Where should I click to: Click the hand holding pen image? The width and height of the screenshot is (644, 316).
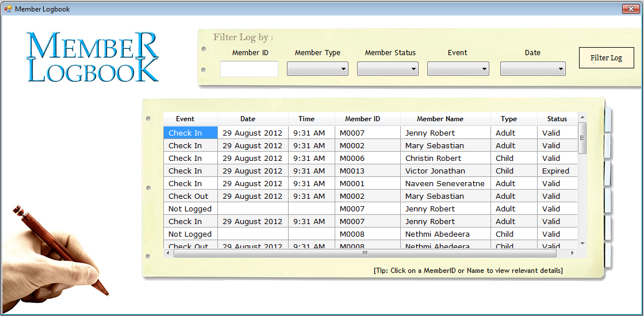coord(55,259)
